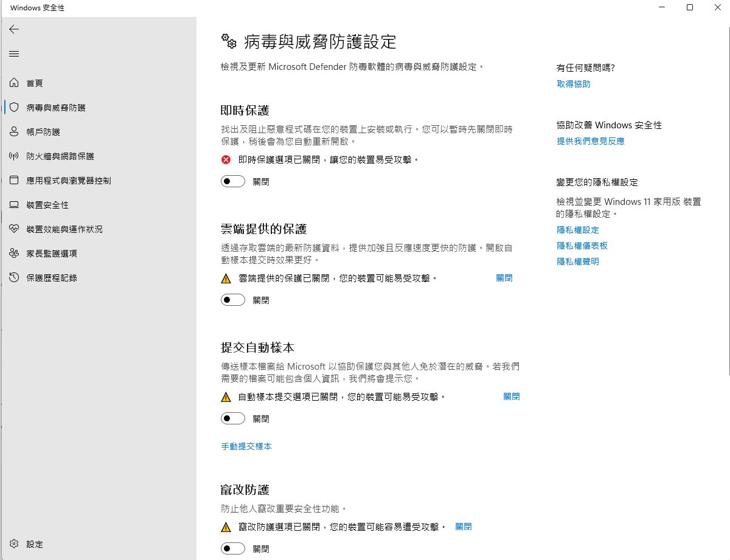Image resolution: width=730 pixels, height=560 pixels.
Task: Open the hamburger navigation menu
Action: pyautogui.click(x=14, y=54)
